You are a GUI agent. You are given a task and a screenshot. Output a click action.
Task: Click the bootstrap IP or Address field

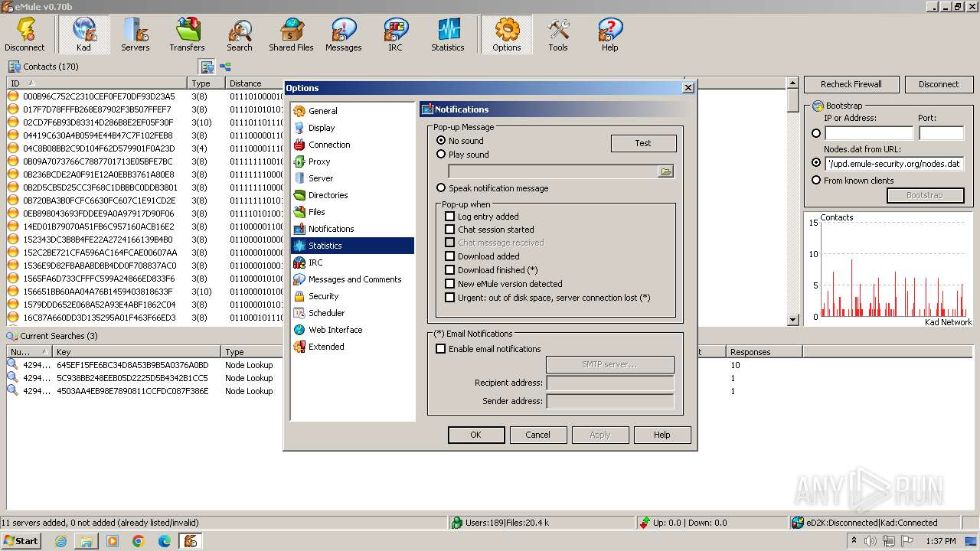868,133
